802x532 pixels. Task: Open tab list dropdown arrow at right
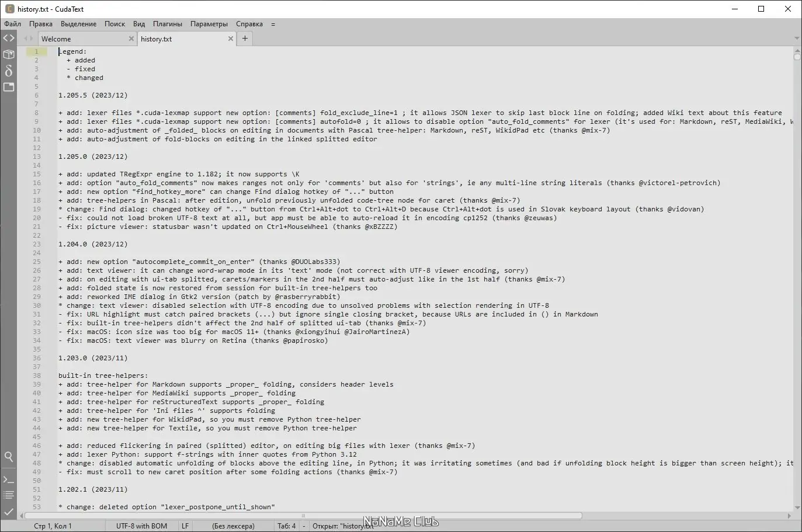[x=797, y=39]
